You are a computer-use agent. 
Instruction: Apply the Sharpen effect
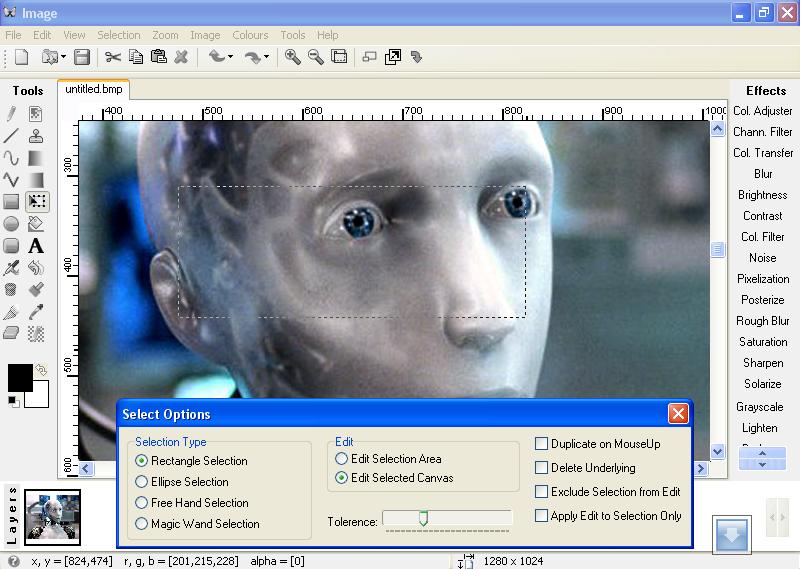tap(763, 363)
